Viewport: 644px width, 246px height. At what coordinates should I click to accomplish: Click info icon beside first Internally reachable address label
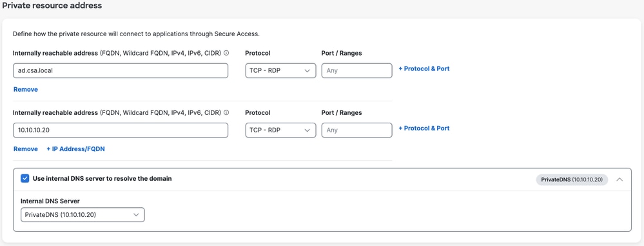[226, 54]
